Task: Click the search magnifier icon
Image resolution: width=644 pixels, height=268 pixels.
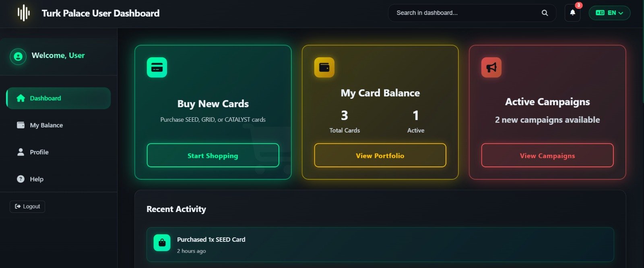Action: click(545, 13)
